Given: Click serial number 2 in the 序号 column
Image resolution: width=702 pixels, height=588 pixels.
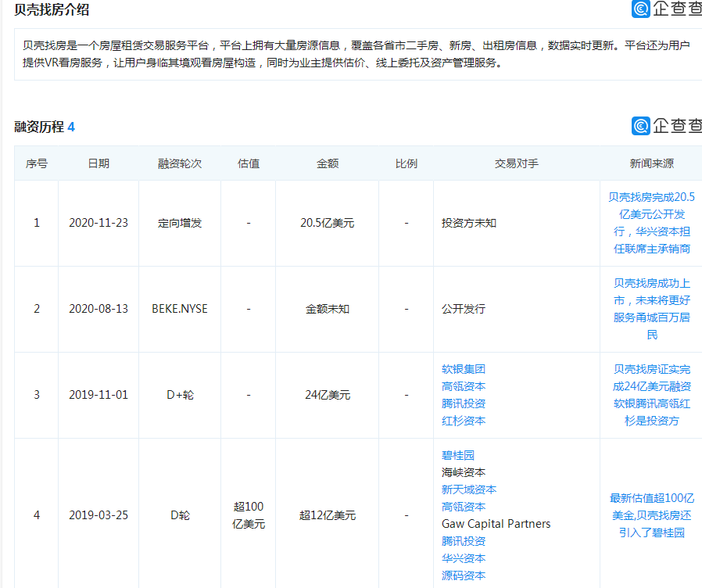Looking at the screenshot, I should point(37,309).
